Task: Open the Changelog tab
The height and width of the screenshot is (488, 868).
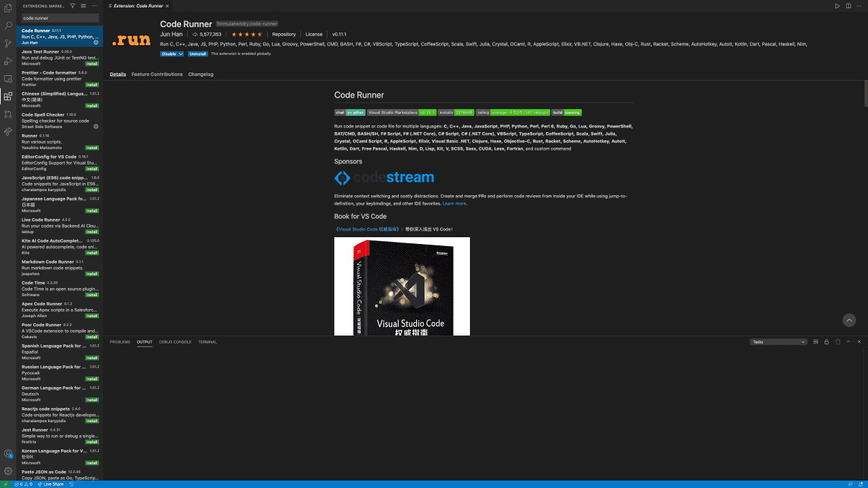Action: pos(201,74)
